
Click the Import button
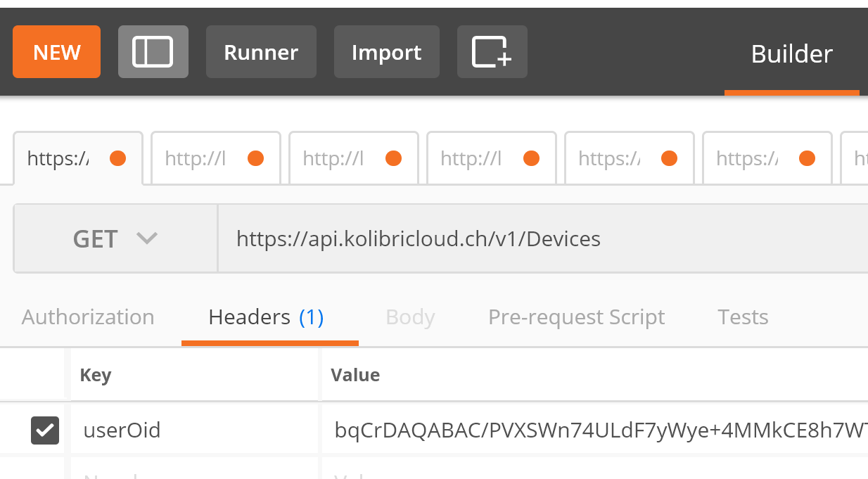coord(387,52)
